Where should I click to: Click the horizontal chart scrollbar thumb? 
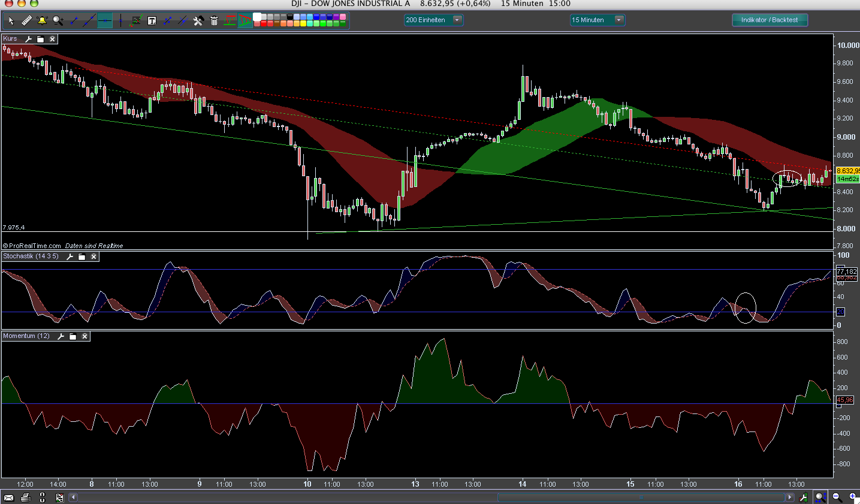pos(641,497)
